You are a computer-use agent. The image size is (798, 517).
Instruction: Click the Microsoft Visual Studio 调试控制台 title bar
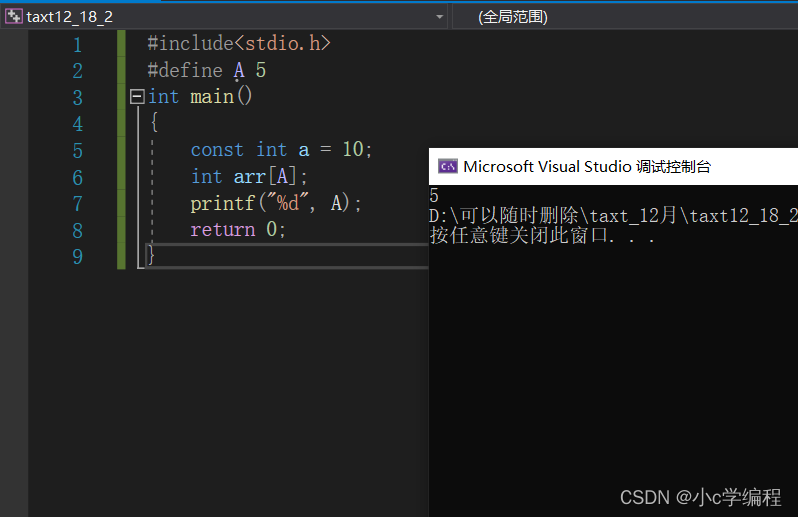click(x=613, y=166)
